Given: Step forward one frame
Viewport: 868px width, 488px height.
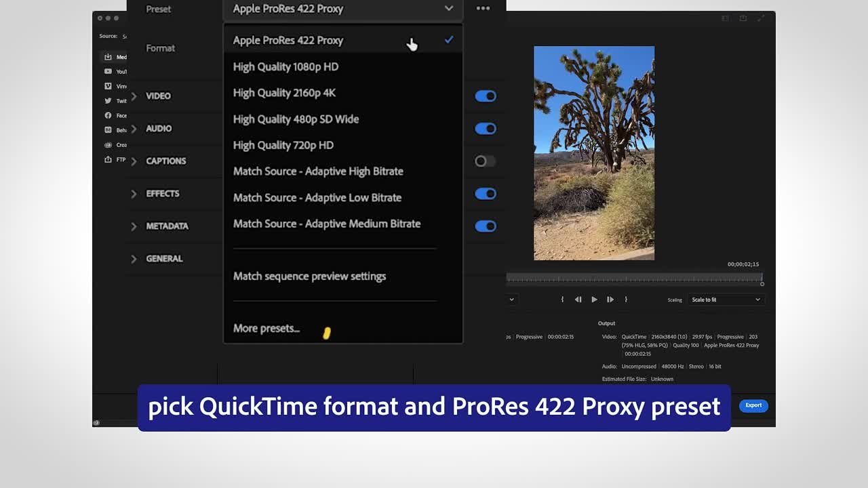Looking at the screenshot, I should tap(610, 300).
